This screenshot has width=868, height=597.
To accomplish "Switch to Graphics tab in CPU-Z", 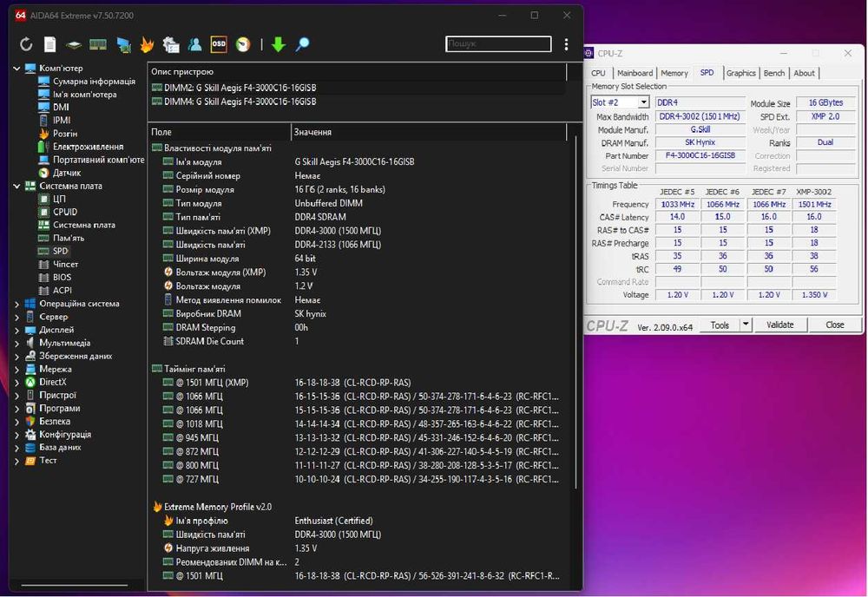I will [x=740, y=73].
